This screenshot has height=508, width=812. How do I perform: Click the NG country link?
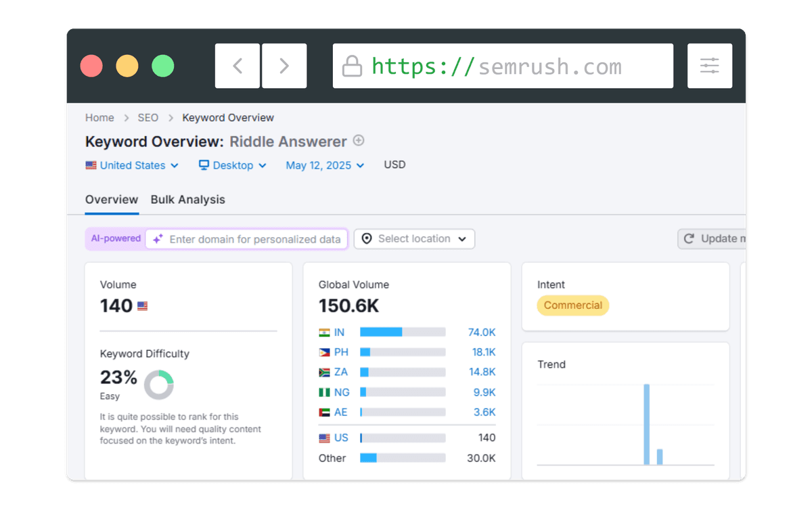pos(342,392)
